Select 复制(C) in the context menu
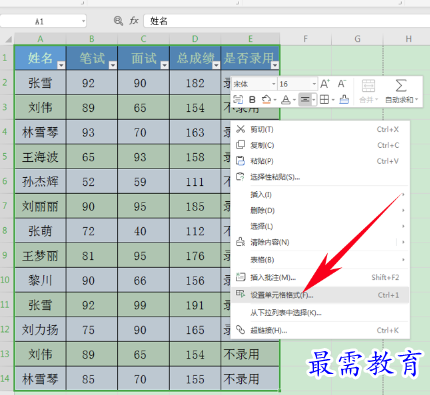 (x=320, y=145)
